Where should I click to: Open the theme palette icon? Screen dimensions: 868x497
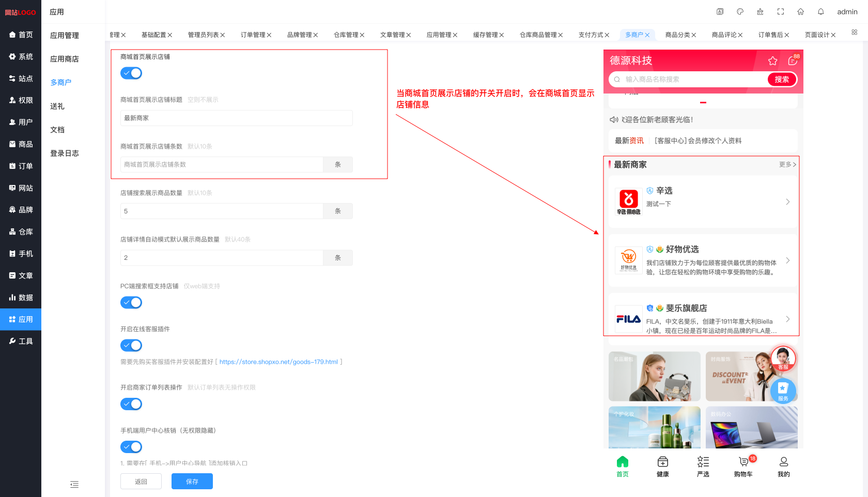(740, 12)
